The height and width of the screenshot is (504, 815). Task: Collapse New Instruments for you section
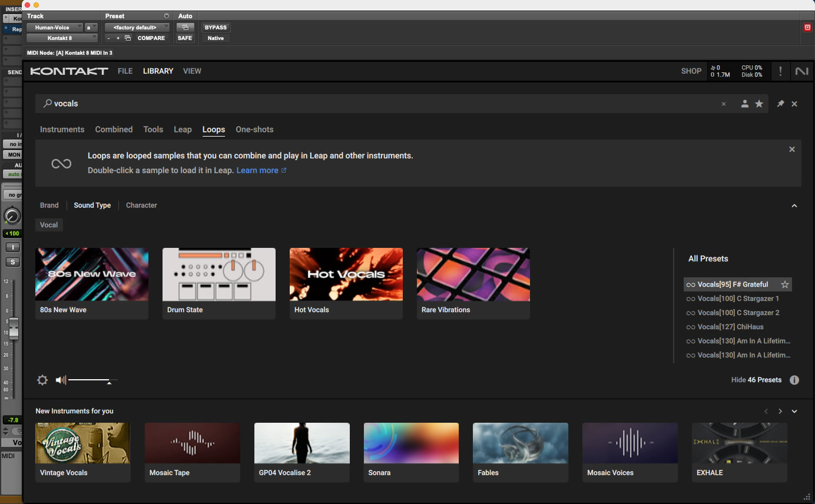(x=794, y=411)
